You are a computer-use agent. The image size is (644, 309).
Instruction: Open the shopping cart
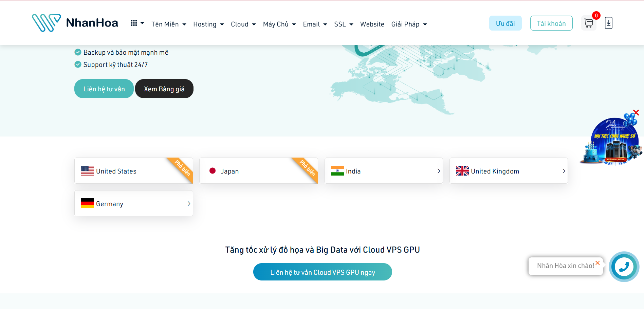tap(589, 23)
